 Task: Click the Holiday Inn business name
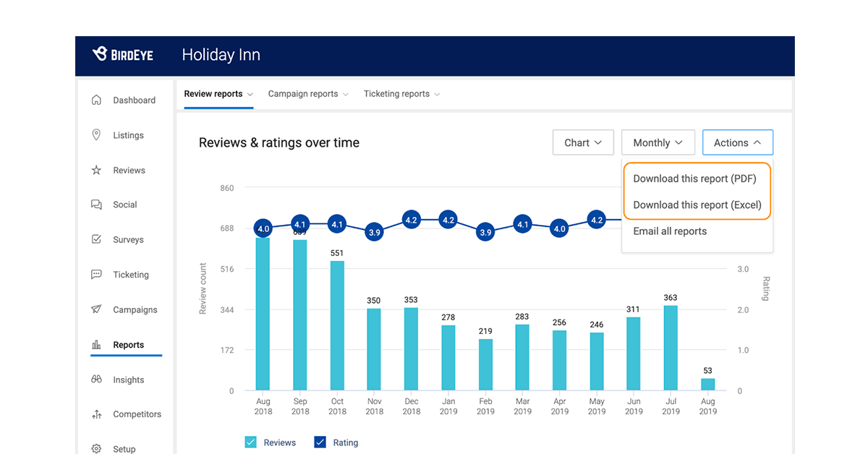[221, 55]
